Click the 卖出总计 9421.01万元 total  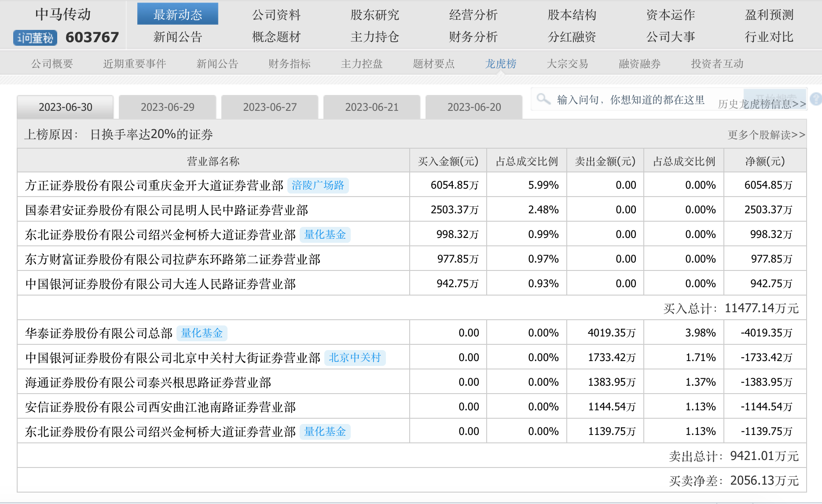pyautogui.click(x=734, y=456)
